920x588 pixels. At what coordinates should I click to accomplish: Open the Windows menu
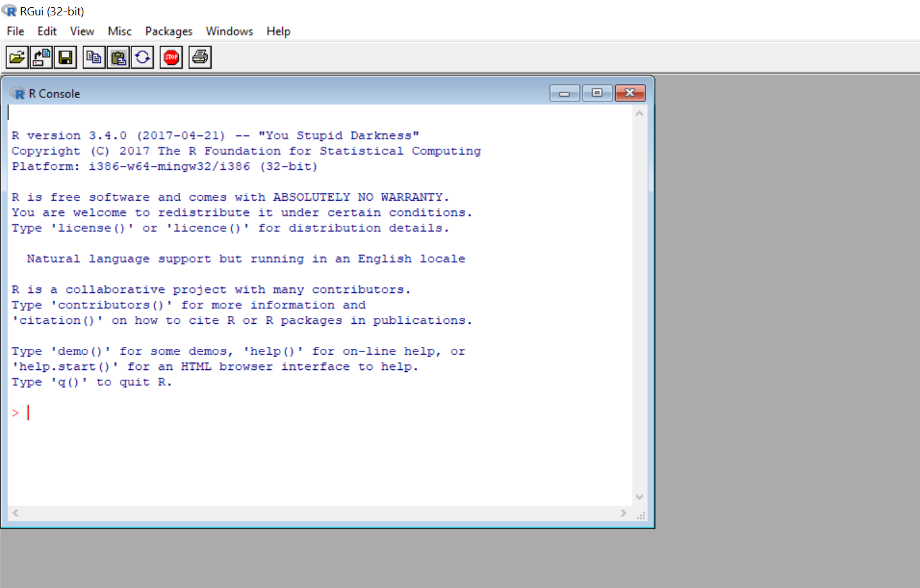coord(229,31)
